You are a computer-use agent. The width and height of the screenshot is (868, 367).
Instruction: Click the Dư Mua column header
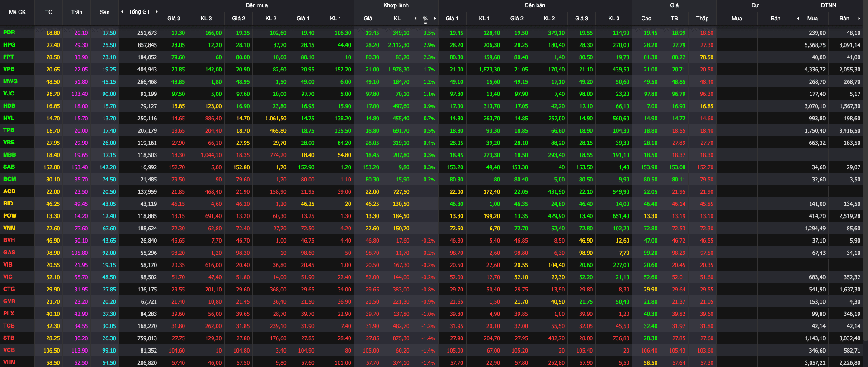pyautogui.click(x=737, y=19)
